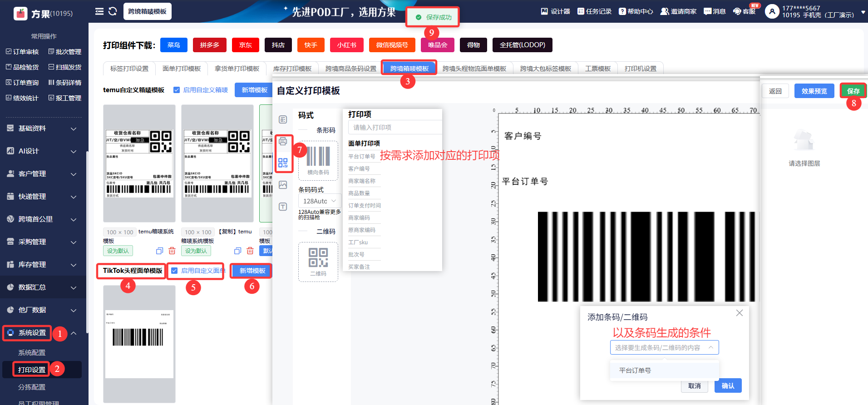Open the TikTok头程面单 template thumbnail

point(139,344)
